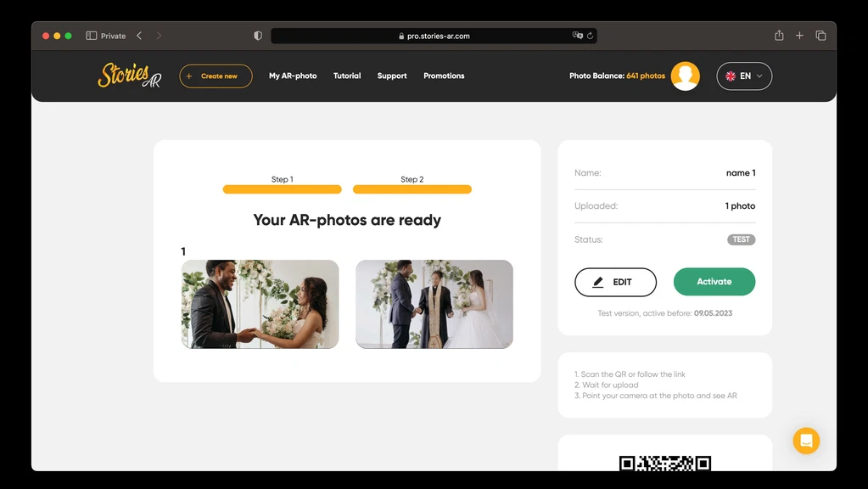Expand the EN language dropdown
868x489 pixels.
(744, 76)
